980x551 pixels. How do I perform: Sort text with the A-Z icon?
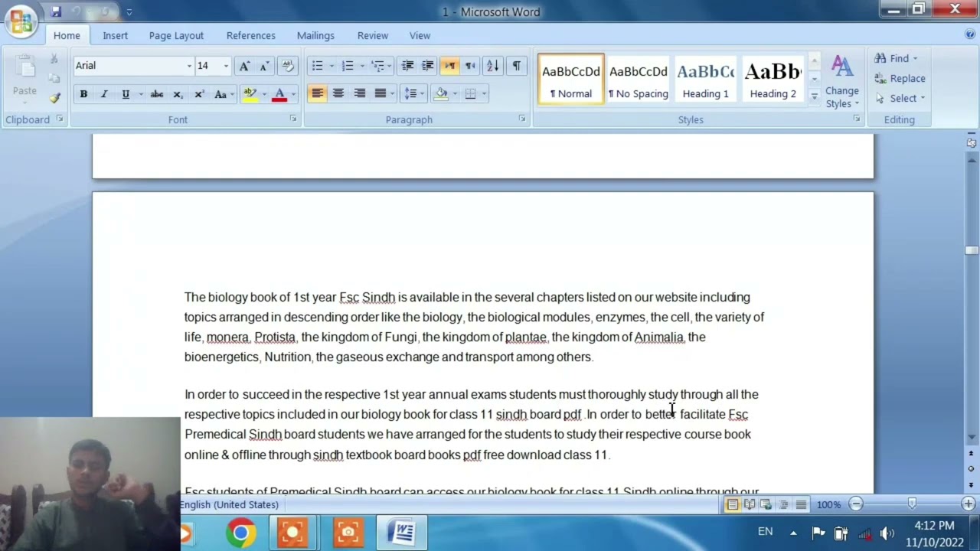tap(492, 66)
